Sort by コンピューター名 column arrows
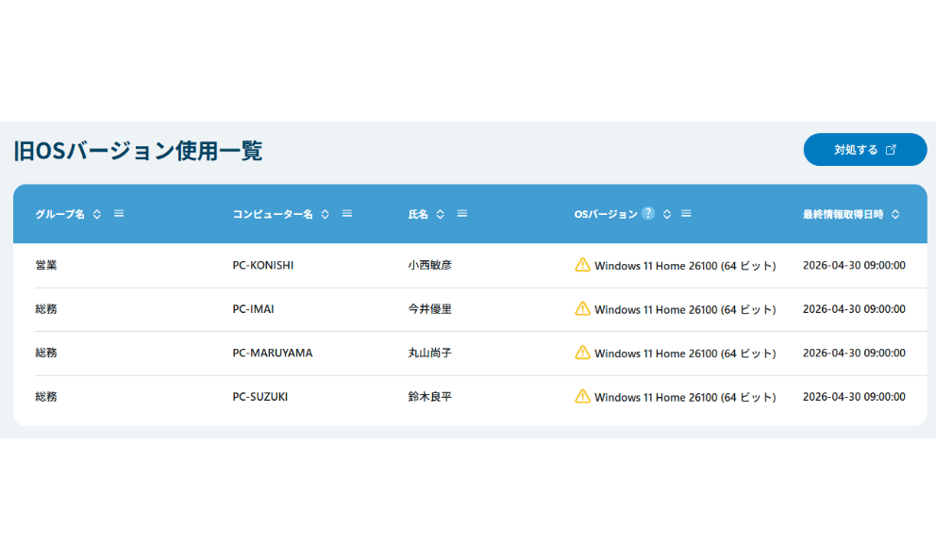The width and height of the screenshot is (936, 560). (325, 214)
